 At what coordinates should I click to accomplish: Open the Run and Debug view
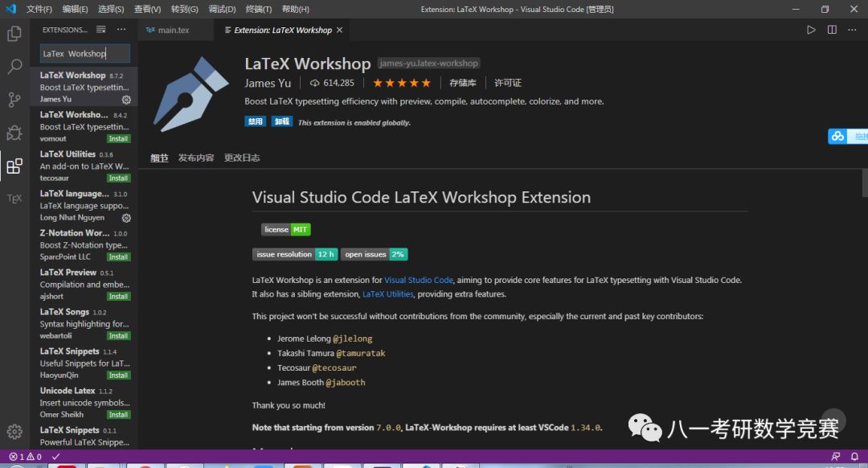(x=14, y=133)
